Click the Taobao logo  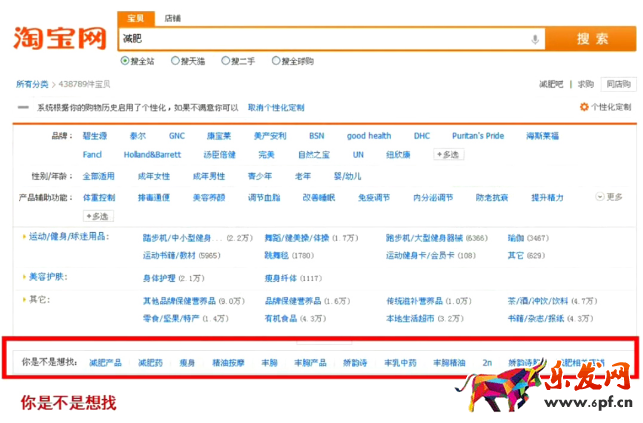click(60, 38)
